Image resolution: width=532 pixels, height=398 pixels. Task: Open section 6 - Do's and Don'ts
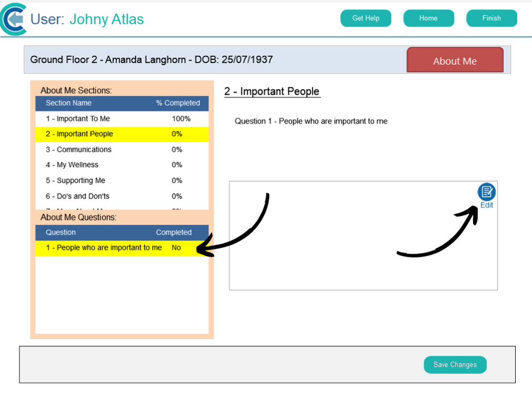tap(77, 196)
